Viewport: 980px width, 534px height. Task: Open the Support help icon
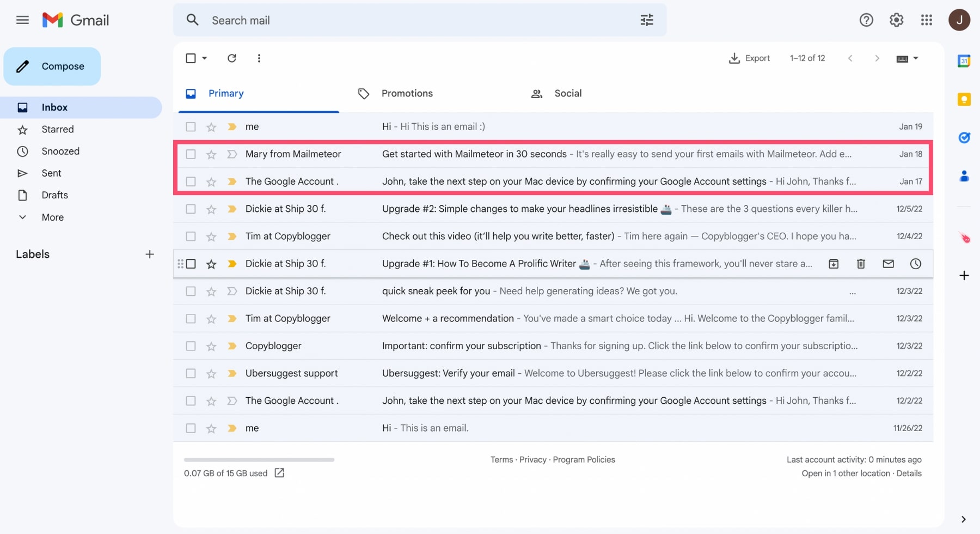pos(866,20)
